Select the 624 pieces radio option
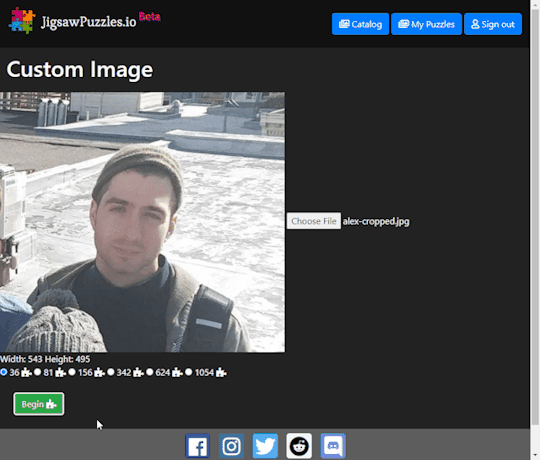The height and width of the screenshot is (460, 540). [149, 372]
